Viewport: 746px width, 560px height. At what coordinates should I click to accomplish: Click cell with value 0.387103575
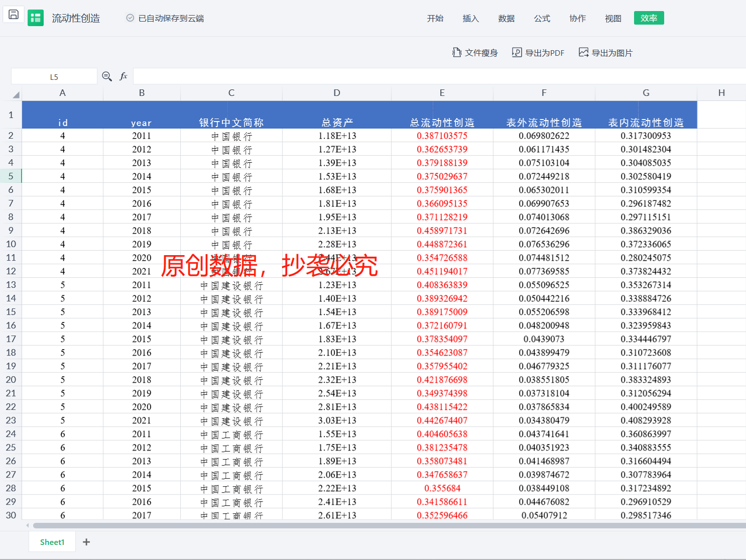tap(442, 136)
